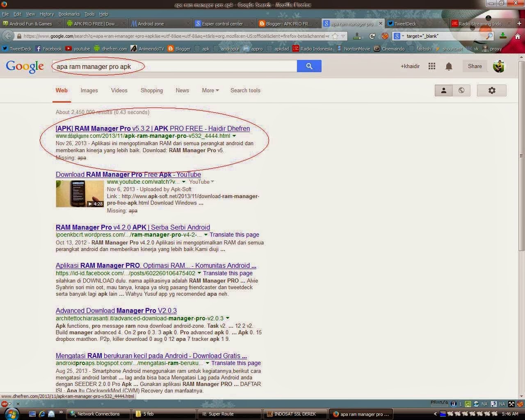Click Translate this page for wordpress result
525x420 pixels.
[234, 235]
